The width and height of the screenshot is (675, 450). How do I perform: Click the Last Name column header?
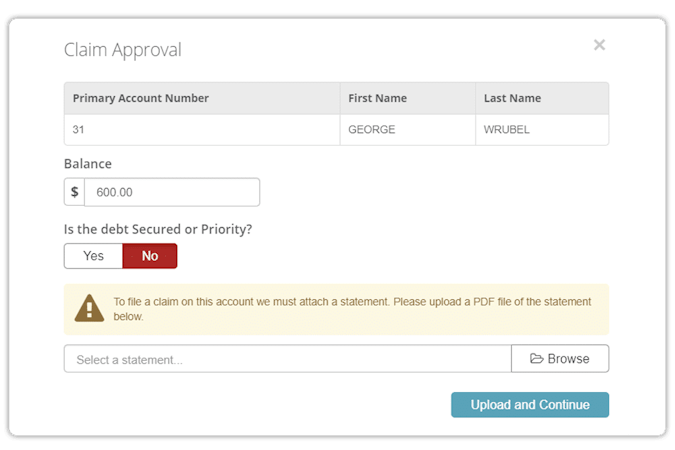512,98
